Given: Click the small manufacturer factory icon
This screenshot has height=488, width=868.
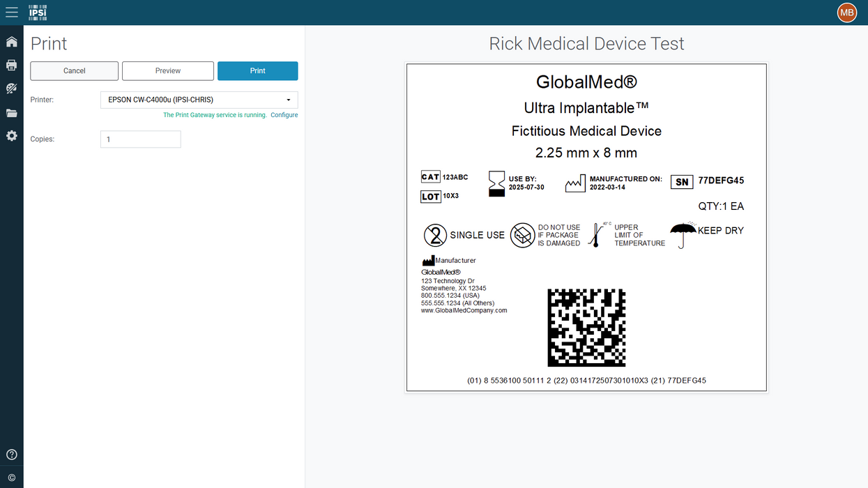Looking at the screenshot, I should 428,260.
